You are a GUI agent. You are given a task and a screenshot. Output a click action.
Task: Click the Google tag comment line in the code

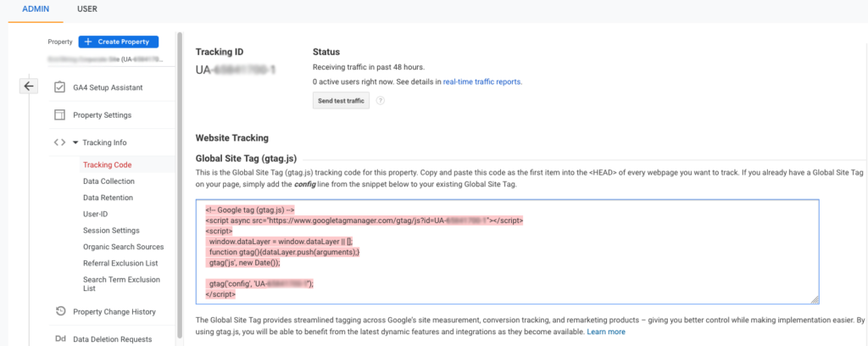(x=250, y=209)
